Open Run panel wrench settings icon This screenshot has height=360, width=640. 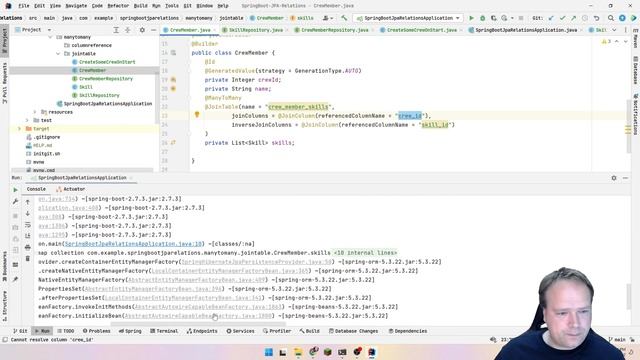pyautogui.click(x=16, y=202)
